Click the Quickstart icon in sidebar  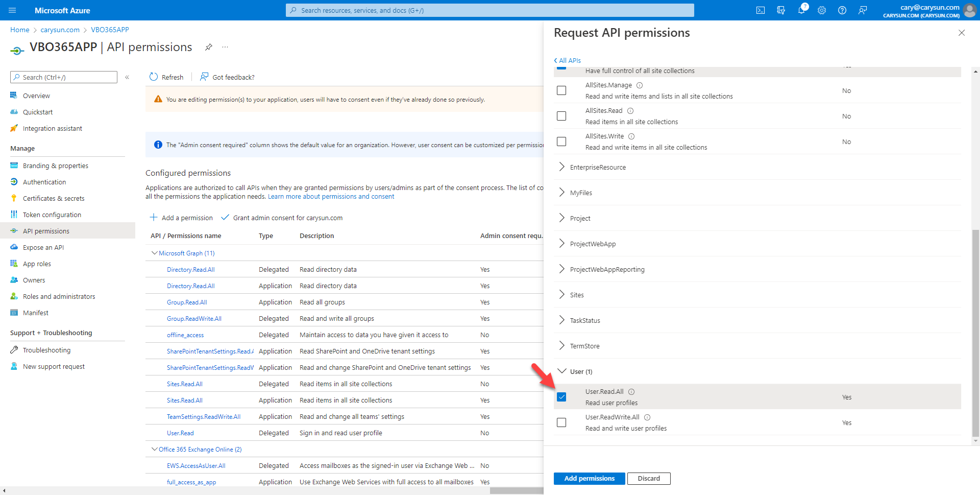tap(14, 112)
